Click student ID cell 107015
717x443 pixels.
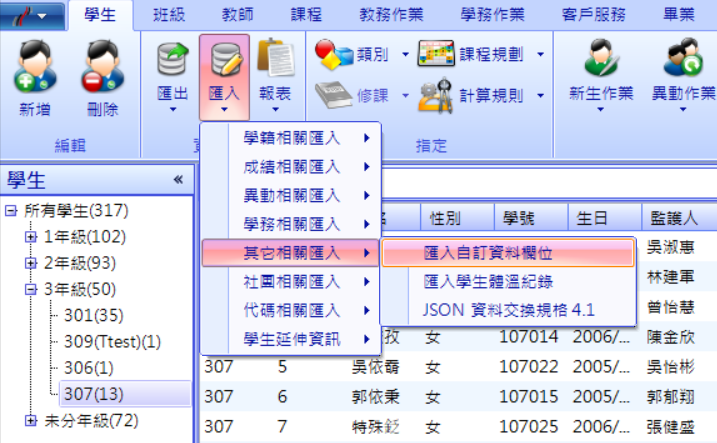click(529, 396)
